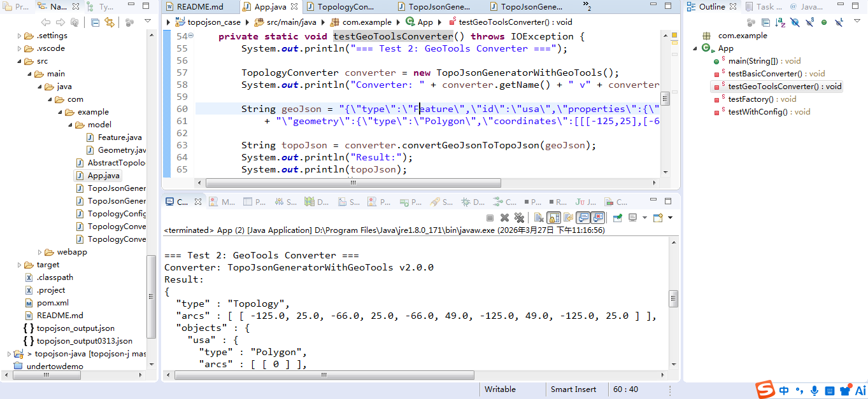The width and height of the screenshot is (868, 399).
Task: Toggle Sort alphabetically in Outline
Action: tap(780, 22)
